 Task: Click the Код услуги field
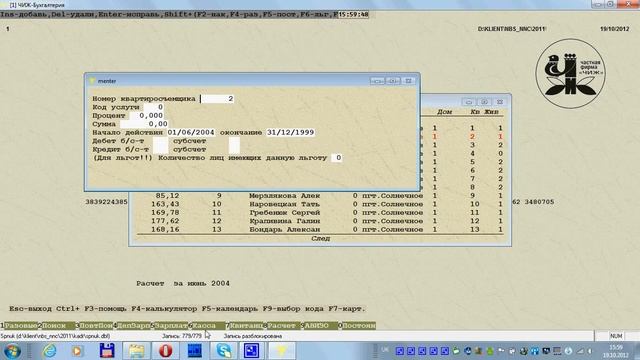[153, 107]
